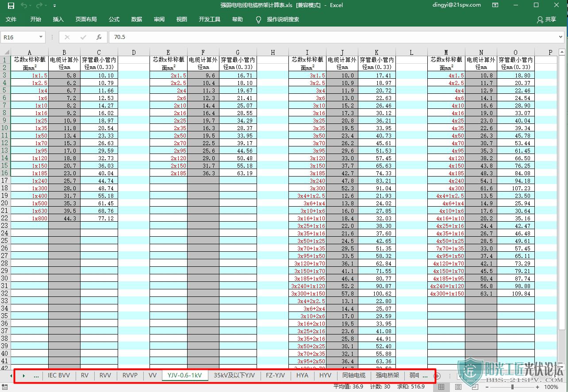Switch to the HYA sheet tab
The image size is (568, 392).
[x=302, y=375]
